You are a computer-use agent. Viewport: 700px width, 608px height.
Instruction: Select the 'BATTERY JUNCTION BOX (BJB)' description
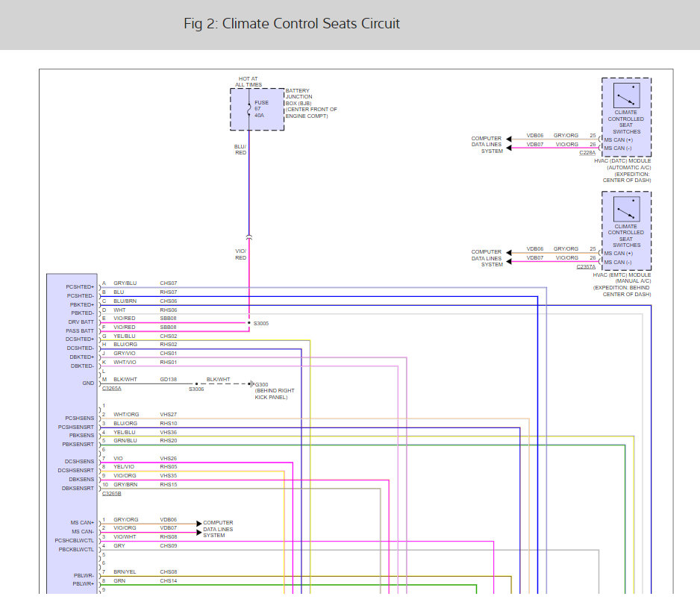[311, 103]
